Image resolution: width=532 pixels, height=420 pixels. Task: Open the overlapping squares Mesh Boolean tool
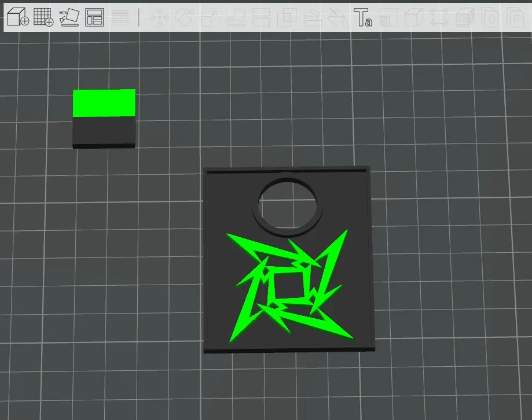point(286,18)
